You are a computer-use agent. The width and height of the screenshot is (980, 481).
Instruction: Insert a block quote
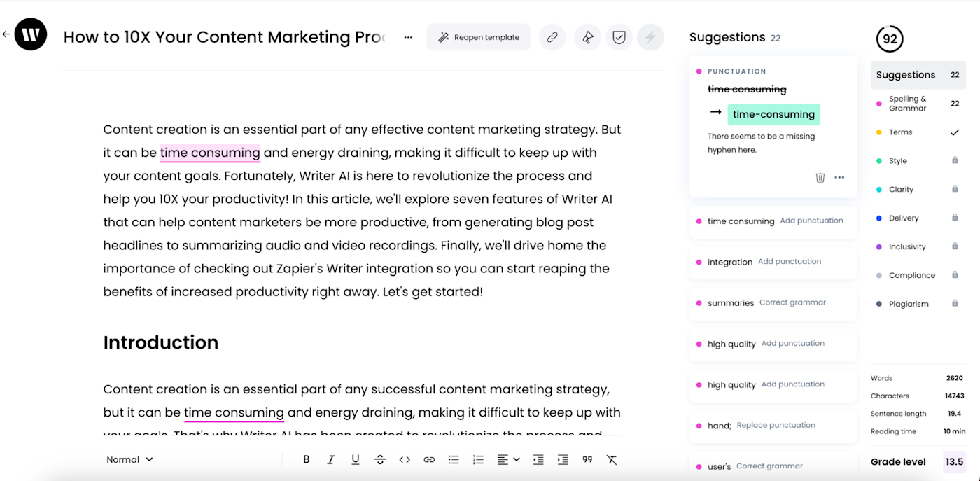point(587,459)
